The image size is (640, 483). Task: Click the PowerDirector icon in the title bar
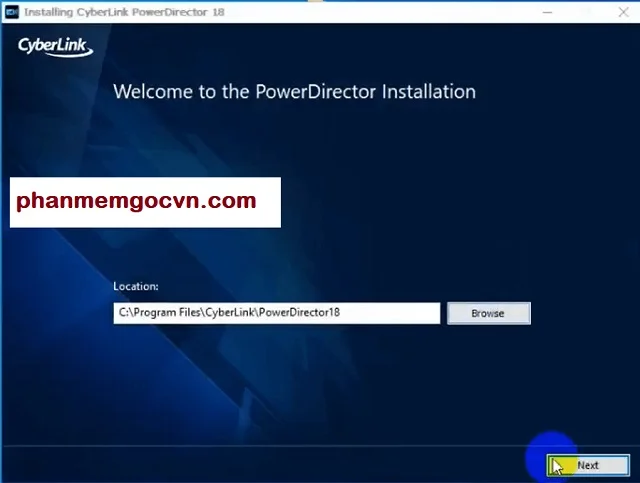click(12, 12)
